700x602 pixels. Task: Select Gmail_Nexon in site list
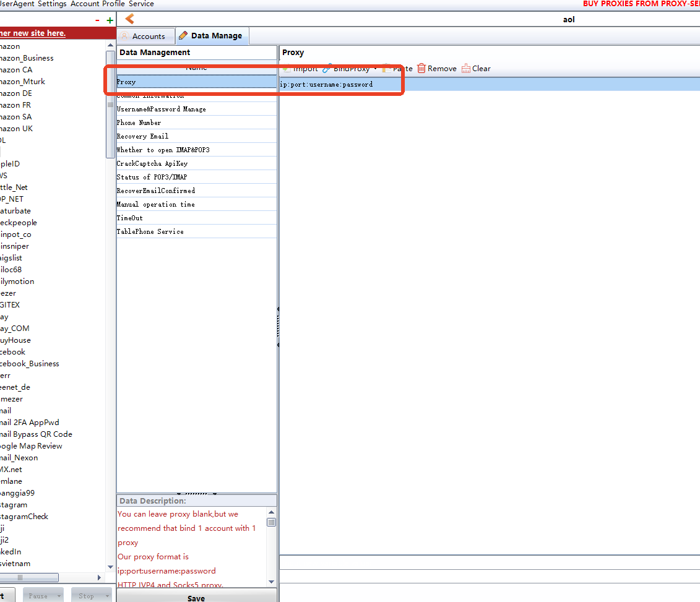(19, 458)
